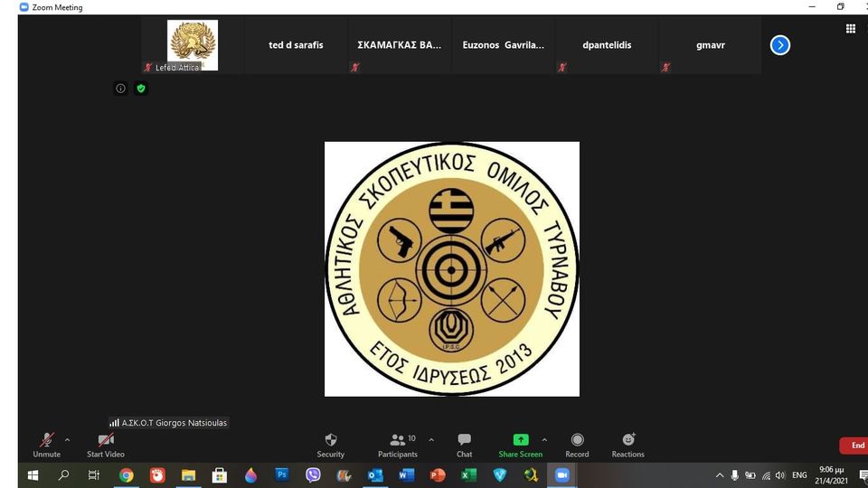Screen dimensions: 868x488
Task: Open meeting information icon
Action: [120, 89]
